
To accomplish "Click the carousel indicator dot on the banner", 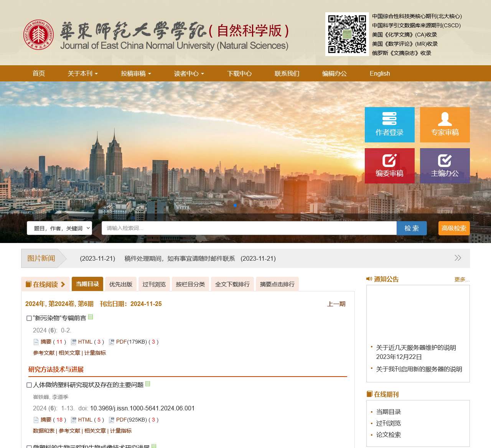I will [235, 205].
